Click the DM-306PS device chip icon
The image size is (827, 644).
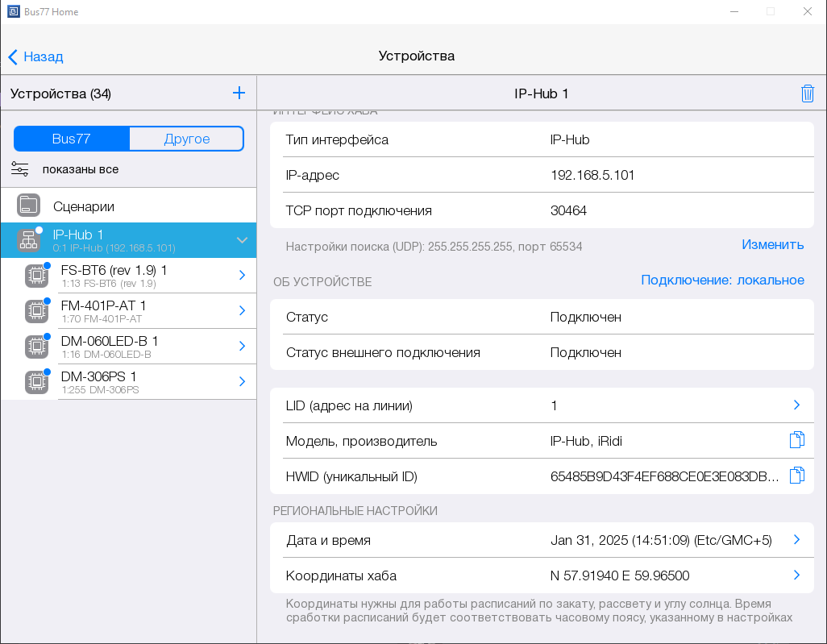[35, 382]
